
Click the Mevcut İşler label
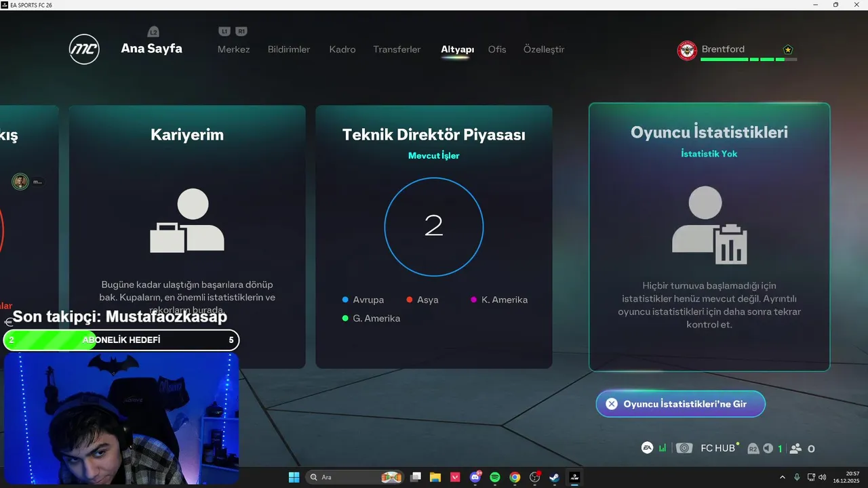(x=434, y=156)
